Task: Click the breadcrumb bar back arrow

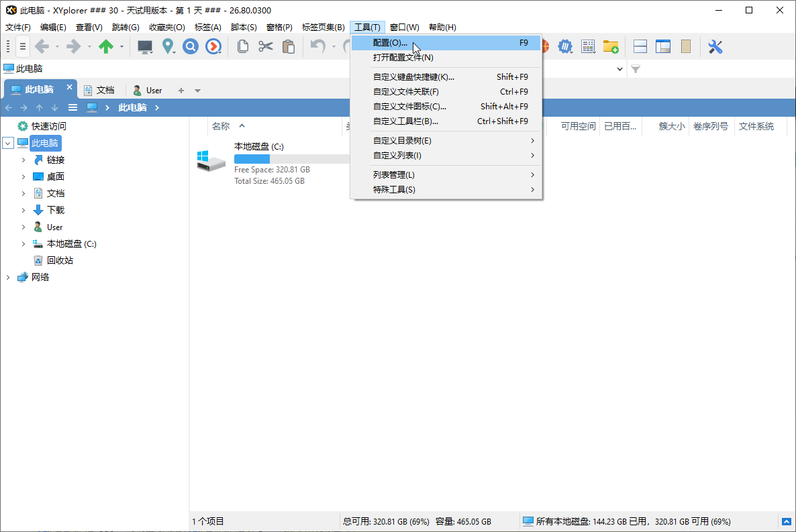Action: (x=8, y=107)
